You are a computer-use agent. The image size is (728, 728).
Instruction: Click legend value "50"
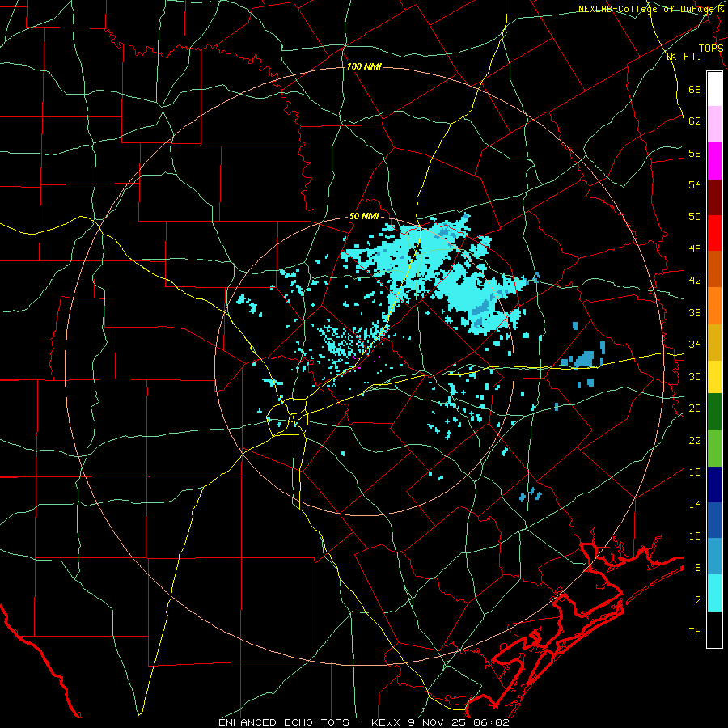[x=695, y=216]
